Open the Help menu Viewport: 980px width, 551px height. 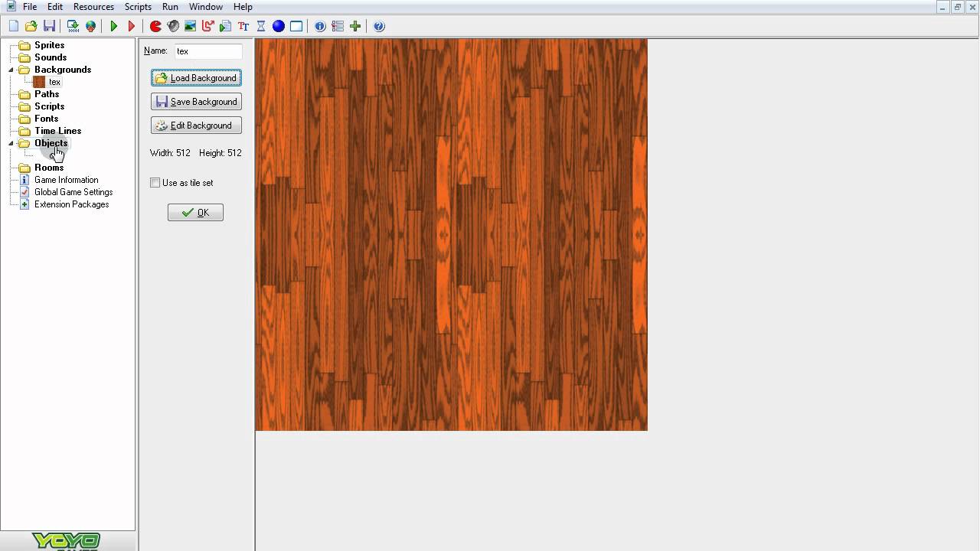pos(243,7)
